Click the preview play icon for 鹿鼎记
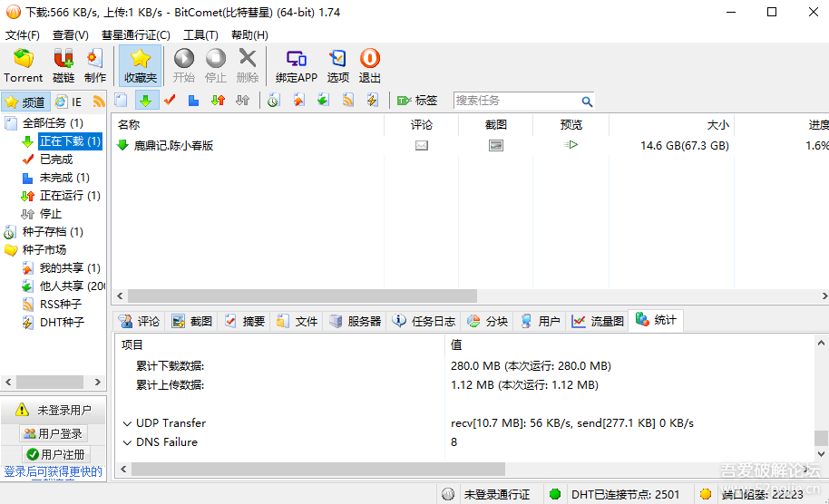The image size is (829, 504). click(x=571, y=145)
